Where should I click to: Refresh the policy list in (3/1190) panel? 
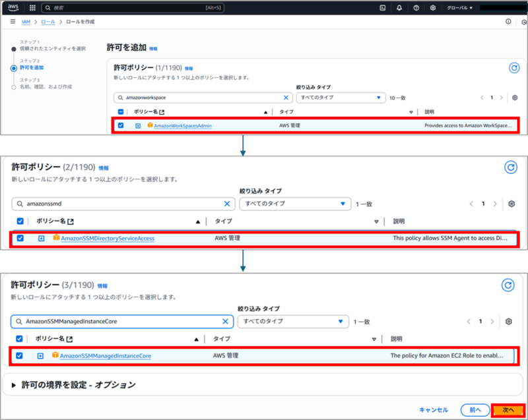tap(508, 285)
